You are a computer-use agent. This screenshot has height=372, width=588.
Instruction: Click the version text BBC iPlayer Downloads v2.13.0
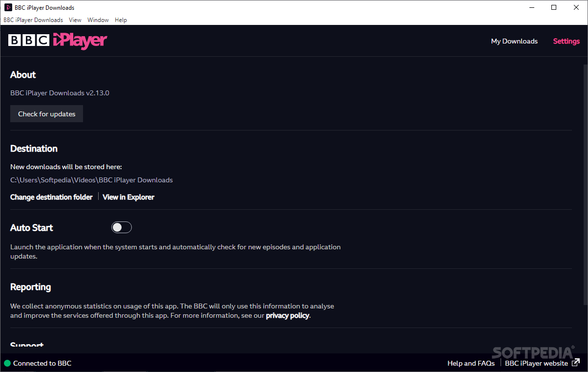(60, 93)
